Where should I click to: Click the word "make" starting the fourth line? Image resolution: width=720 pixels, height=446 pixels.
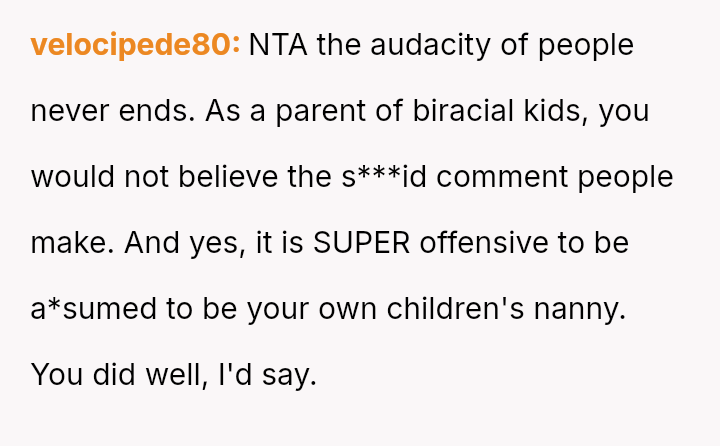click(72, 243)
